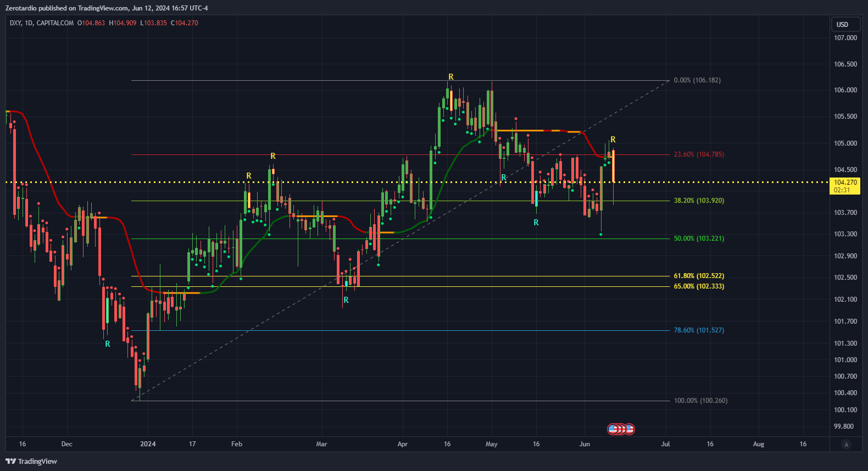The height and width of the screenshot is (471, 868).
Task: Click the open value O104.863
Action: [91, 23]
